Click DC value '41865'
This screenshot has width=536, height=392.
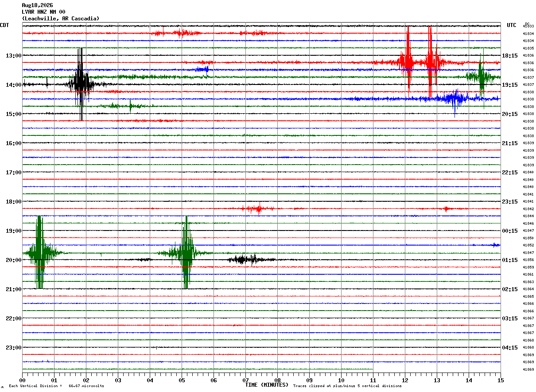tap(528, 296)
